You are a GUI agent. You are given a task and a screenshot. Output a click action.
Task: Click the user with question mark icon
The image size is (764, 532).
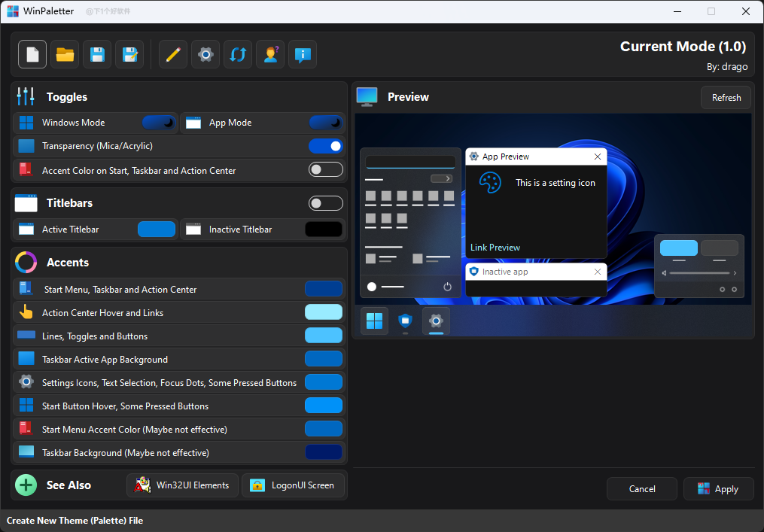tap(270, 54)
